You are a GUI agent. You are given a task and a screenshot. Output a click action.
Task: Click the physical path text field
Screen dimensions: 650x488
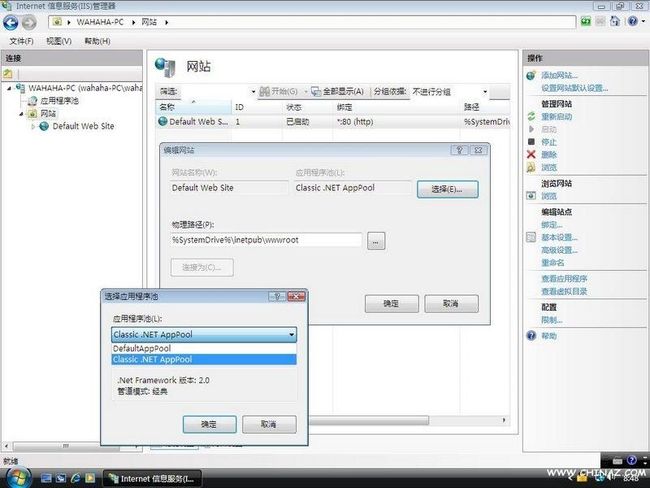click(266, 240)
